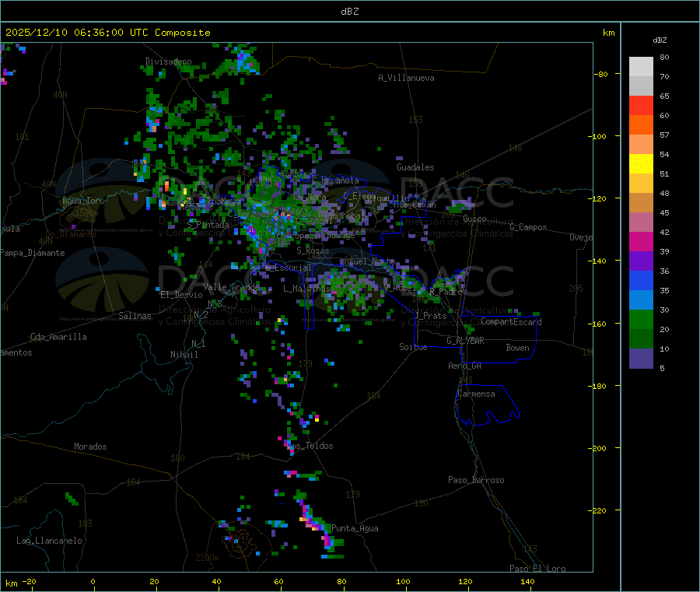Click the Morados label
The height and width of the screenshot is (592, 700).
90,447
